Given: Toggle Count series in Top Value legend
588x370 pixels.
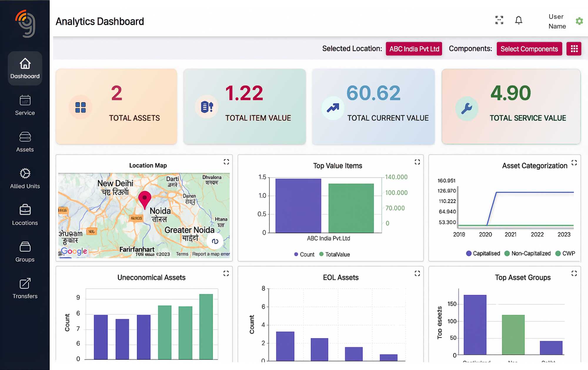Looking at the screenshot, I should [304, 254].
